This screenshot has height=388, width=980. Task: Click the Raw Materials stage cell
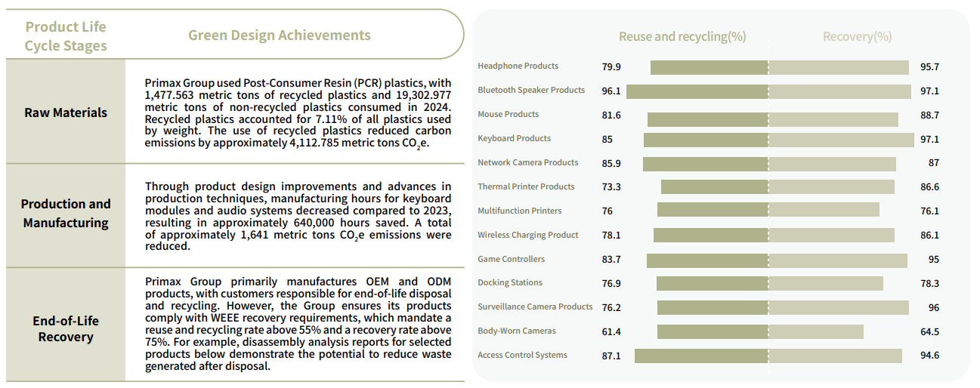66,112
